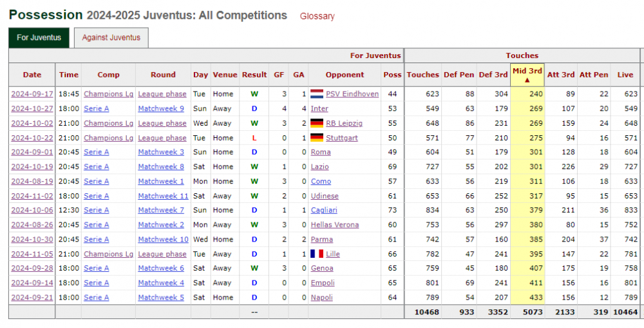Open the Cagliari opponent link

(x=324, y=210)
